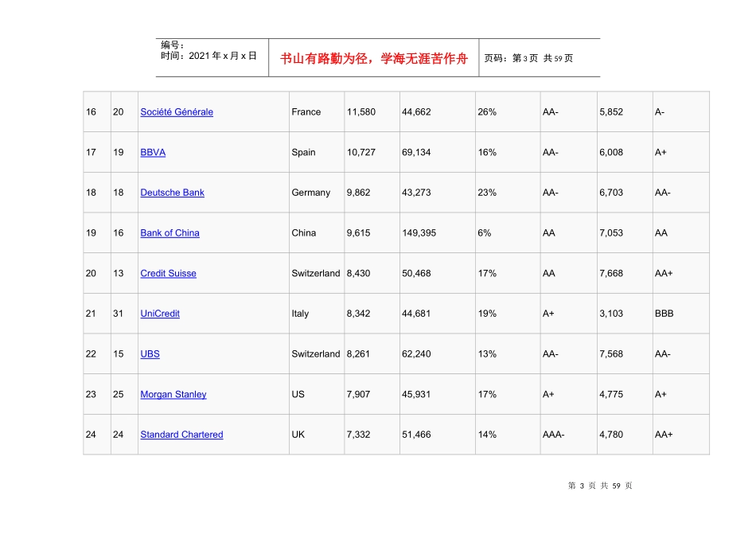This screenshot has width=756, height=535.
Task: Follow the Standard Chartered hyperlink
Action: [181, 435]
